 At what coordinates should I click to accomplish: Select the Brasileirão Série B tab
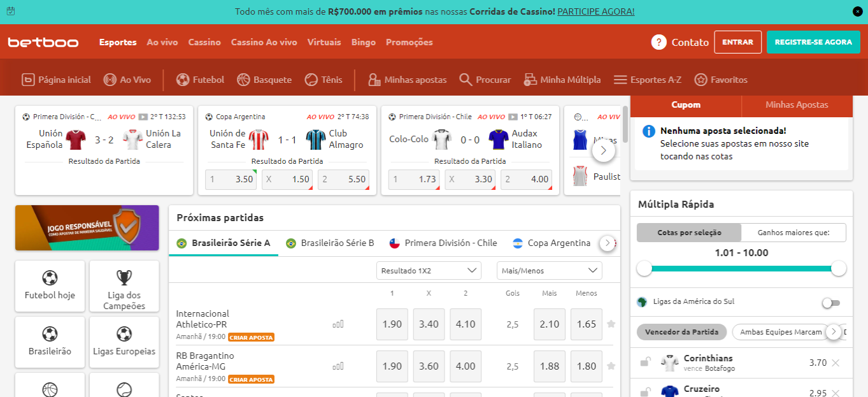coord(330,243)
